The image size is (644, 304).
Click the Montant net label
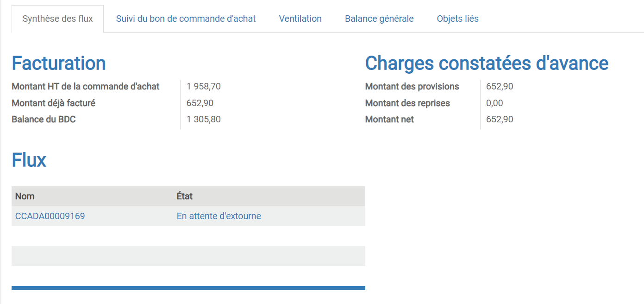(389, 119)
